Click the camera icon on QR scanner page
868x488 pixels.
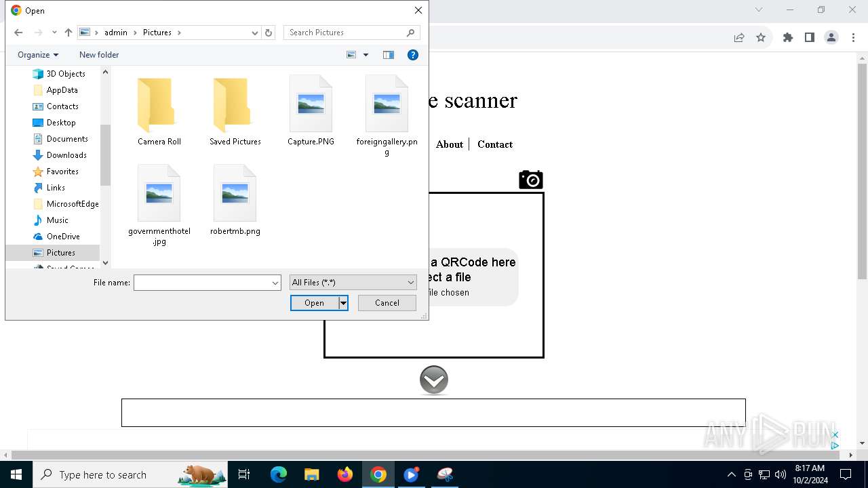tap(531, 180)
